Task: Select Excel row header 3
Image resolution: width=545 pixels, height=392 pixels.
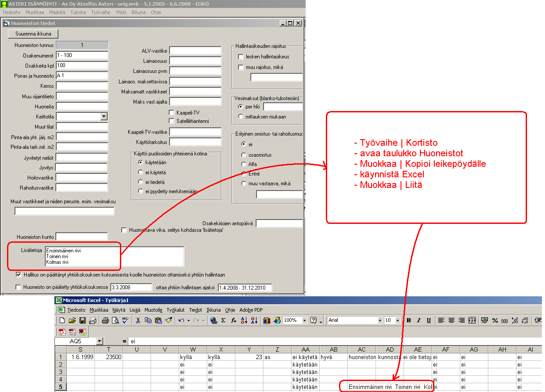Action: click(x=61, y=372)
